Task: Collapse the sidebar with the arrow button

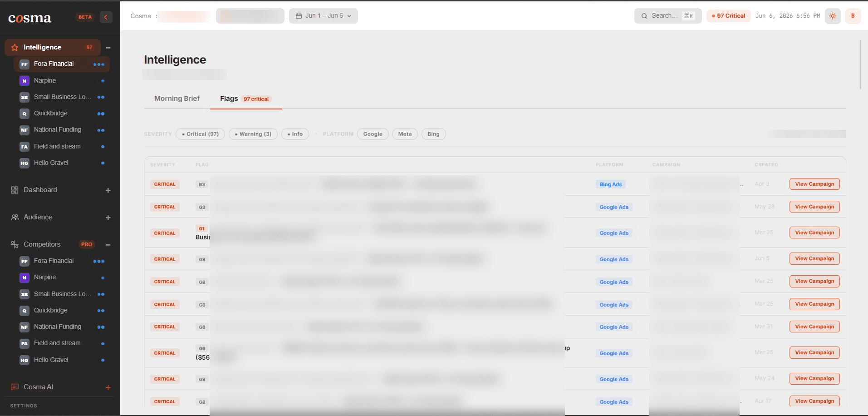Action: pyautogui.click(x=106, y=17)
